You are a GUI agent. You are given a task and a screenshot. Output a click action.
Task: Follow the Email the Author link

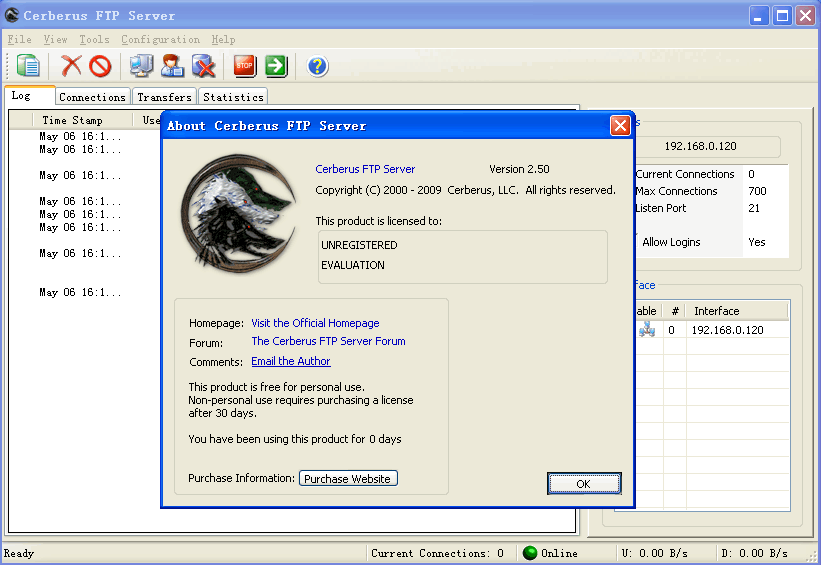291,361
